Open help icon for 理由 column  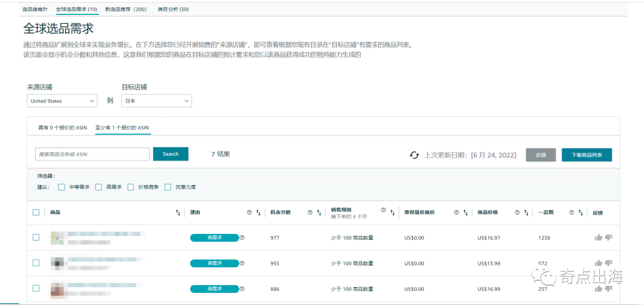(x=249, y=212)
